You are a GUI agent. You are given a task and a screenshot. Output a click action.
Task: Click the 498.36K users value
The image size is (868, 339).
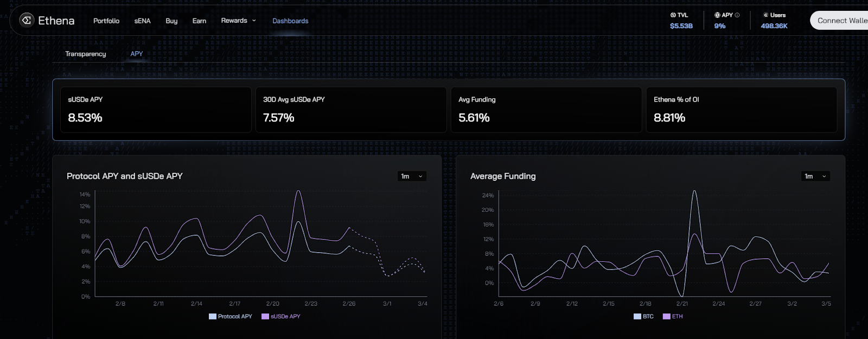[x=774, y=26]
